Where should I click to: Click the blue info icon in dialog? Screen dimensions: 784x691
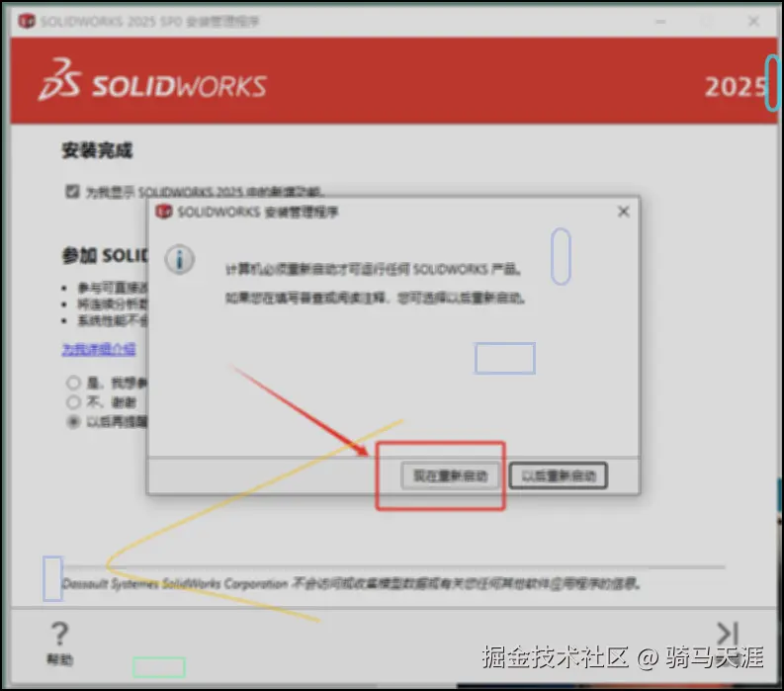[x=180, y=259]
